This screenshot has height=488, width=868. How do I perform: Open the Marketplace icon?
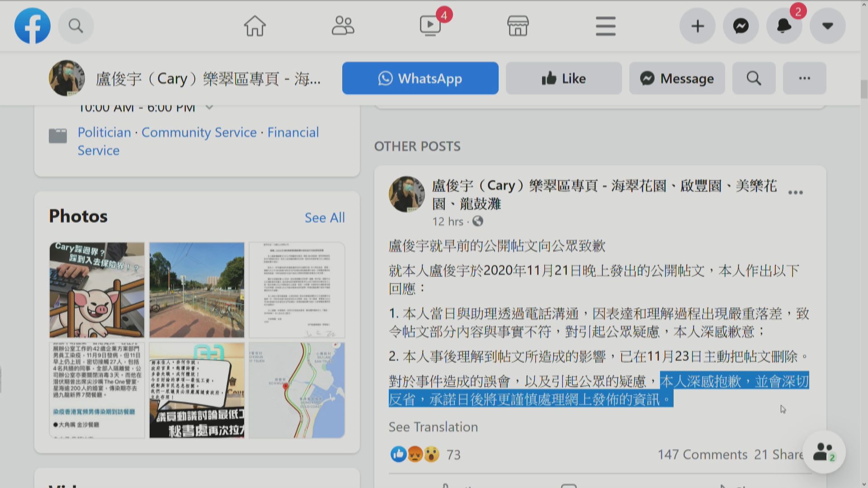tap(518, 26)
